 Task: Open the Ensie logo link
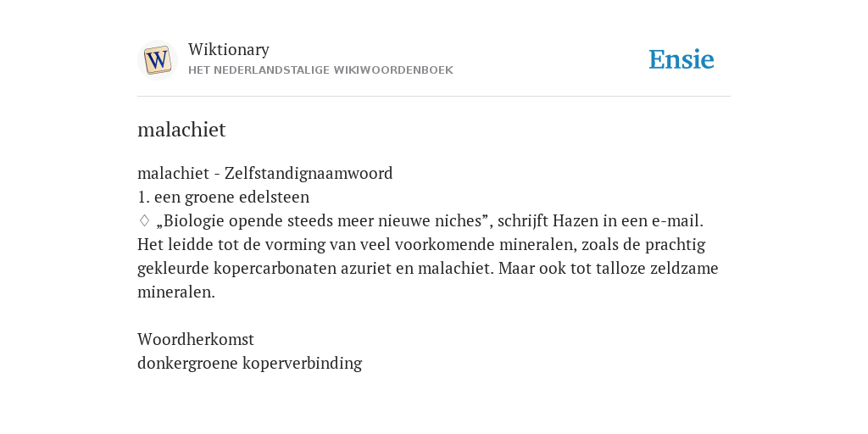681,59
